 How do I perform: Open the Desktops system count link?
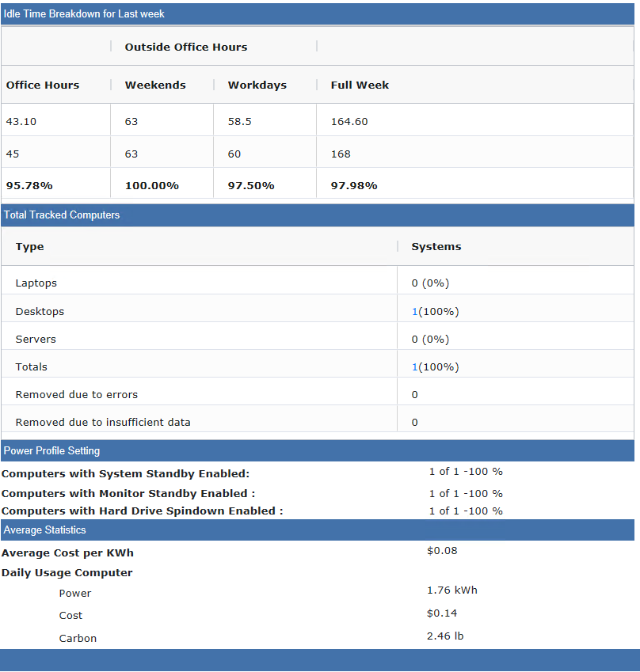(x=414, y=312)
